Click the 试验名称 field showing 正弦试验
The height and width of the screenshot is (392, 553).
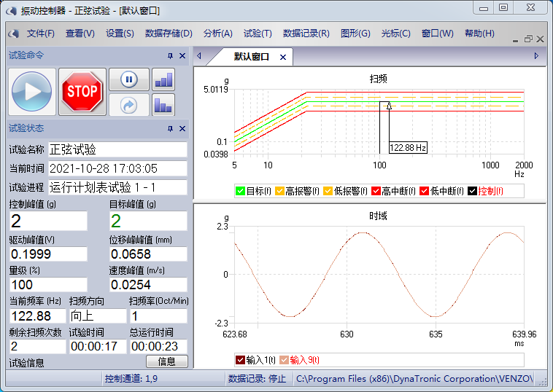[x=117, y=149]
